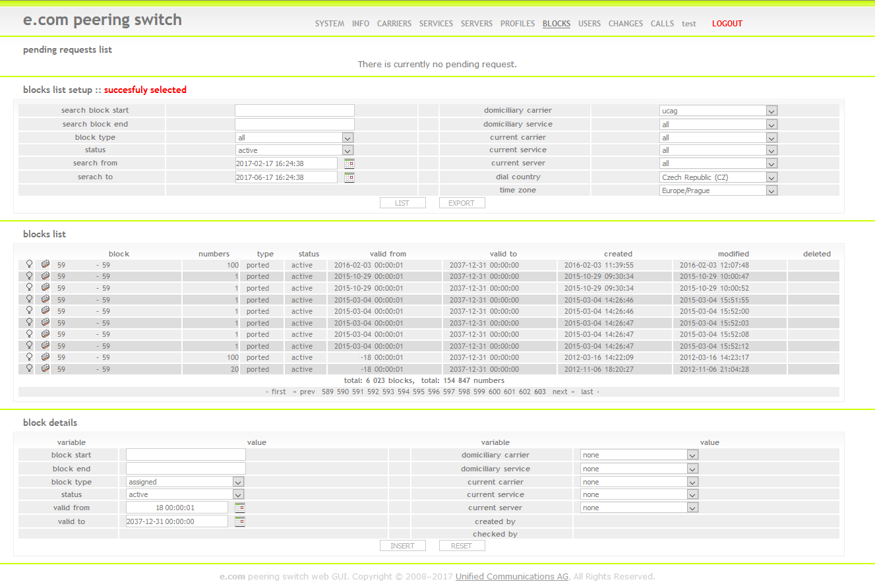Viewport: 875px width, 588px height.
Task: Click lightbulb icon of row modified 2012-11-06 21:04:28
Action: [29, 368]
